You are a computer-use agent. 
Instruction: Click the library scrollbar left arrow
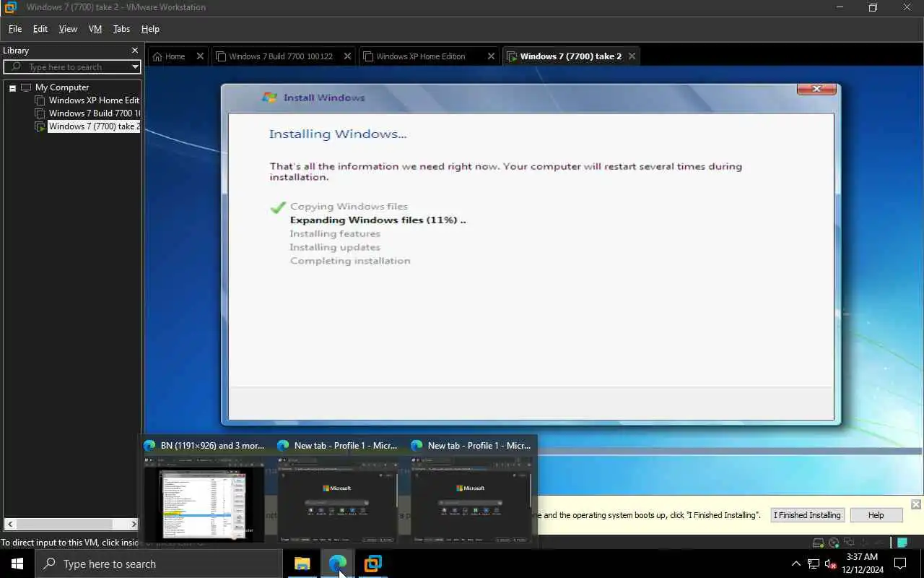[9, 524]
